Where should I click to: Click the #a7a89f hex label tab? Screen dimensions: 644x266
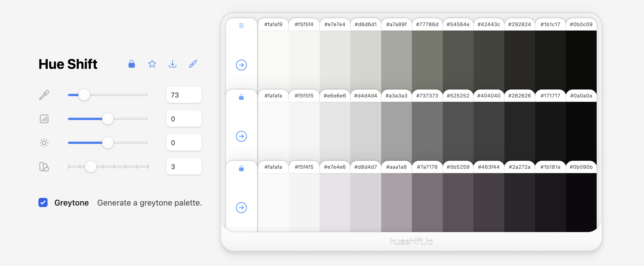click(x=396, y=24)
